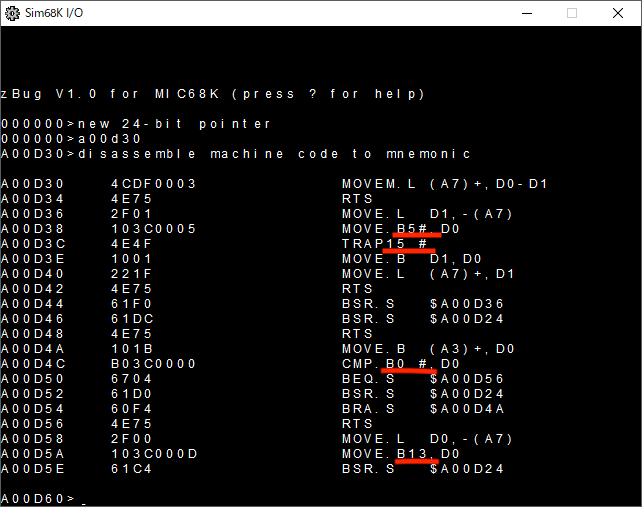642x507 pixels.
Task: Maximize the Sim68K I/O window
Action: 572,13
